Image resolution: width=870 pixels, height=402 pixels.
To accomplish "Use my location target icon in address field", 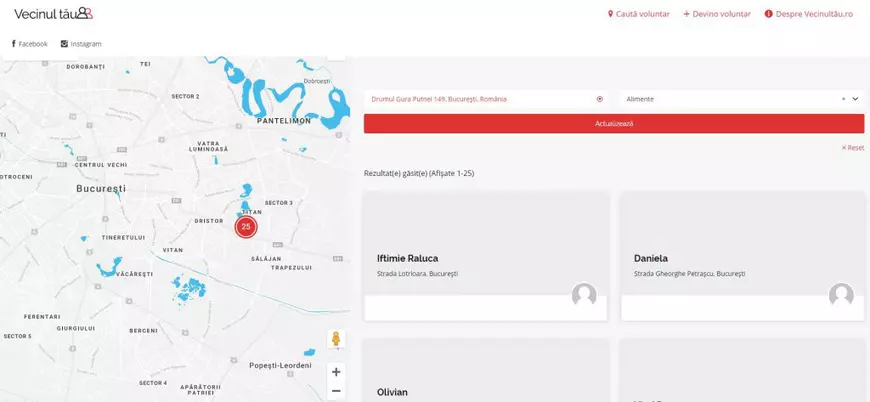I will click(x=600, y=99).
